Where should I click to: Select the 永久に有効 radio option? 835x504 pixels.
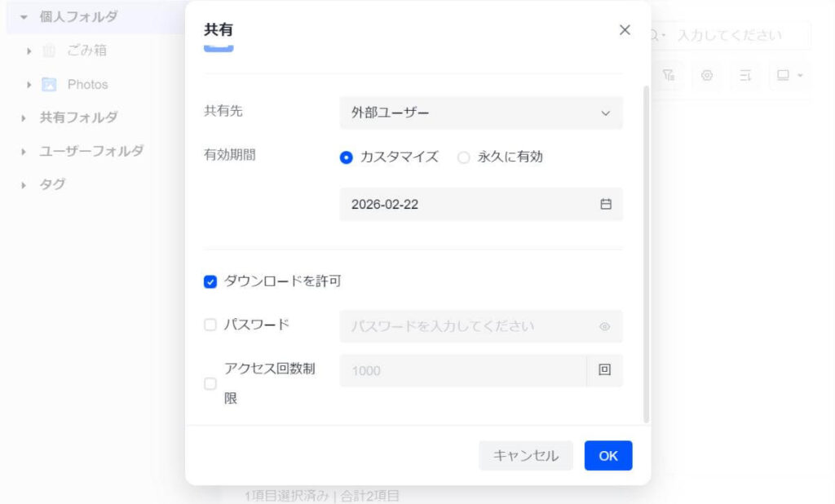tap(464, 157)
